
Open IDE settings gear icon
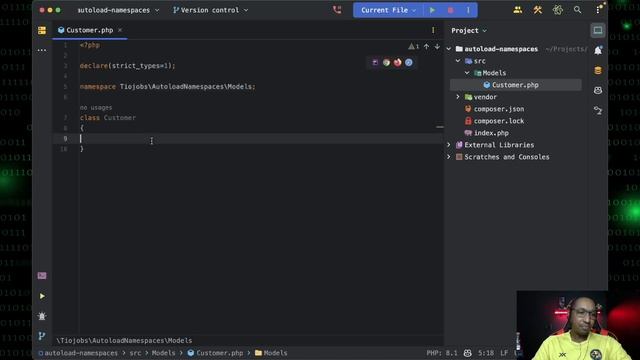click(x=558, y=10)
